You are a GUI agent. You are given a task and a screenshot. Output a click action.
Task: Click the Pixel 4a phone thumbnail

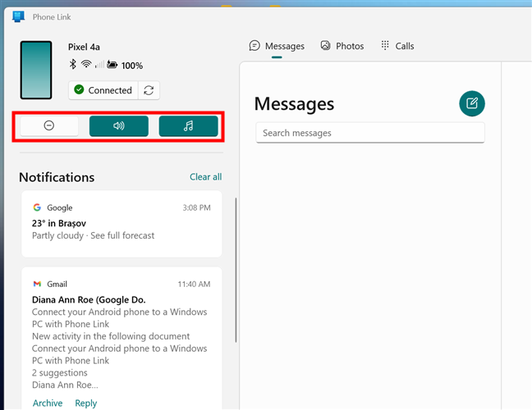click(x=36, y=71)
